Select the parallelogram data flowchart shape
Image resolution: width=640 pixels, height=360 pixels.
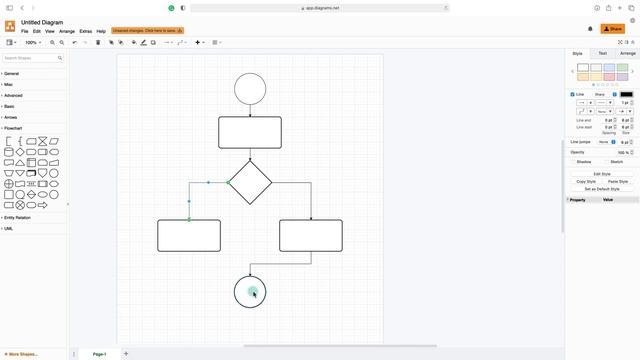[54, 141]
